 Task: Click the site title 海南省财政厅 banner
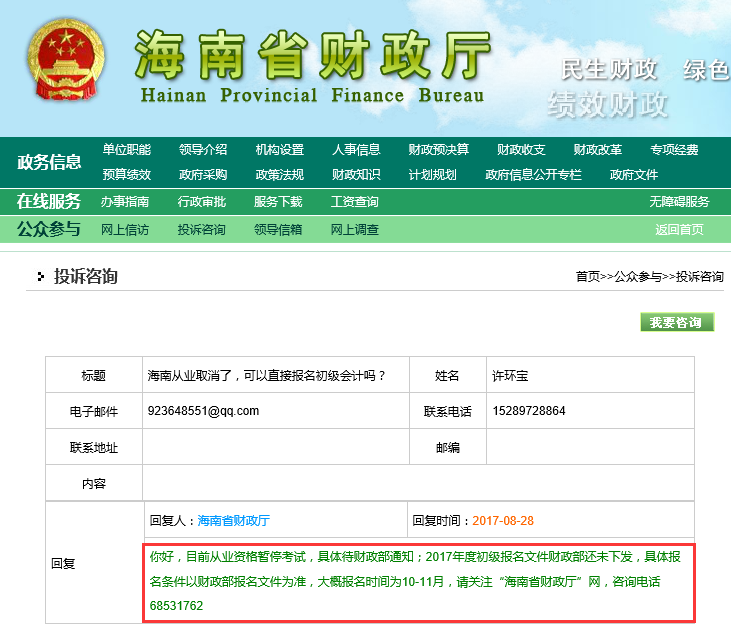(313, 56)
